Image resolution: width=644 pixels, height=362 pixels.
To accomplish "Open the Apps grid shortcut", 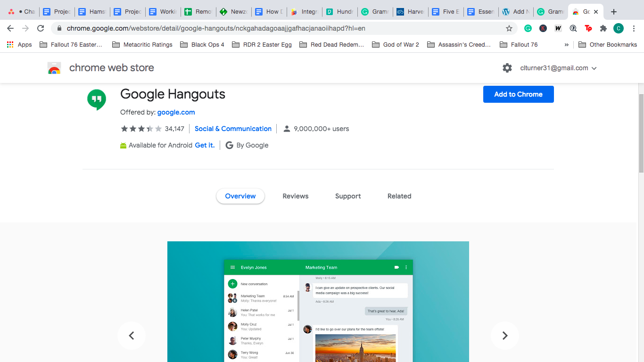I will tap(19, 45).
